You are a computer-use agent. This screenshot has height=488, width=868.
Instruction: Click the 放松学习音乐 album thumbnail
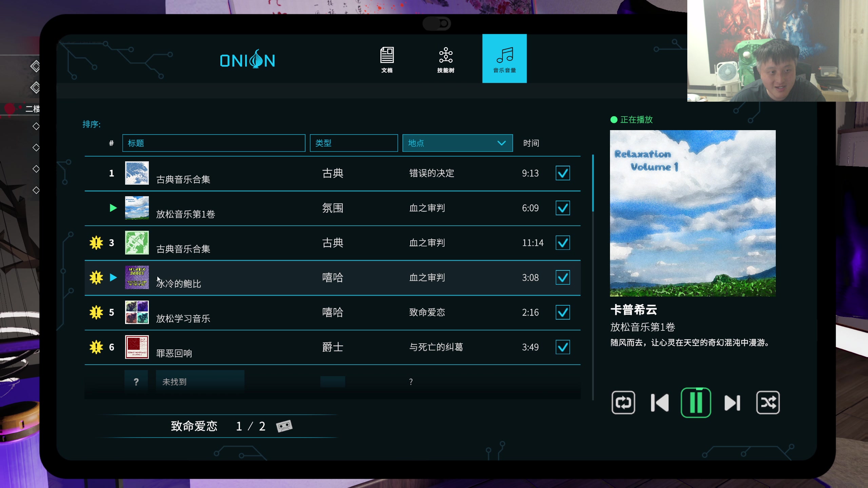pyautogui.click(x=137, y=312)
